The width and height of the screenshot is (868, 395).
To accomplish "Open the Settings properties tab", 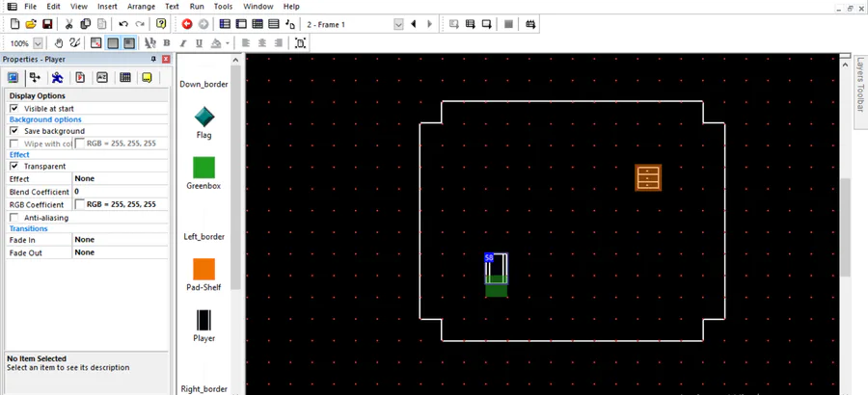I will point(13,77).
